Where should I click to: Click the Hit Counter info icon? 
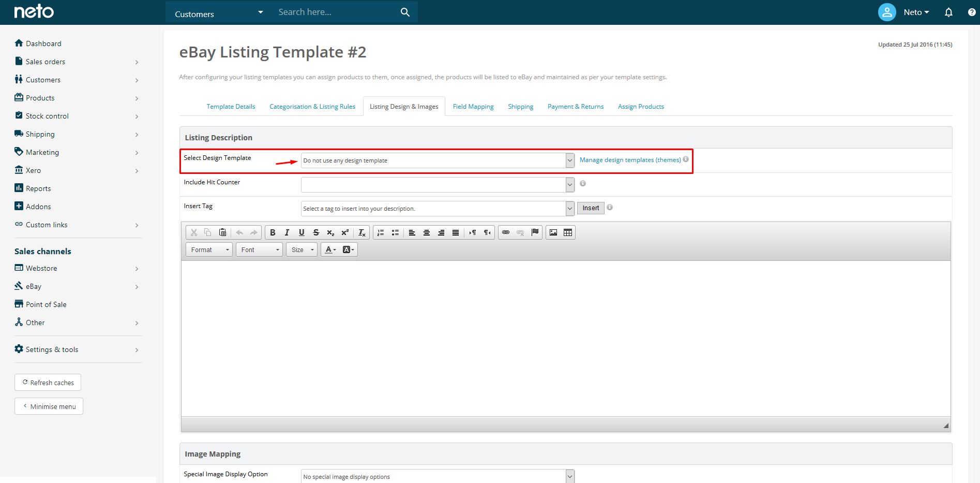pyautogui.click(x=583, y=183)
